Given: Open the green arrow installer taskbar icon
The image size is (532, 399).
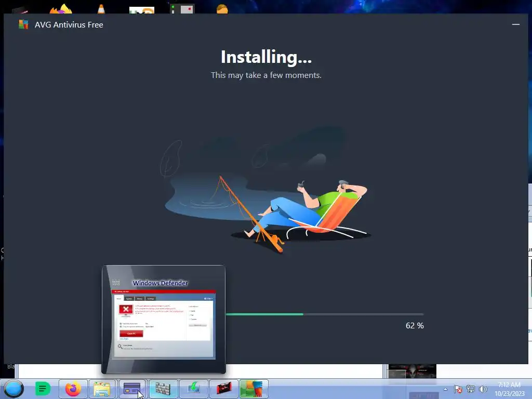Looking at the screenshot, I should (x=193, y=389).
